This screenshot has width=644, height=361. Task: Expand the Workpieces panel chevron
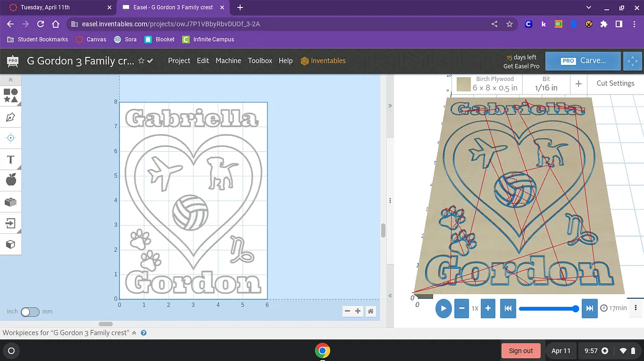[134, 333]
